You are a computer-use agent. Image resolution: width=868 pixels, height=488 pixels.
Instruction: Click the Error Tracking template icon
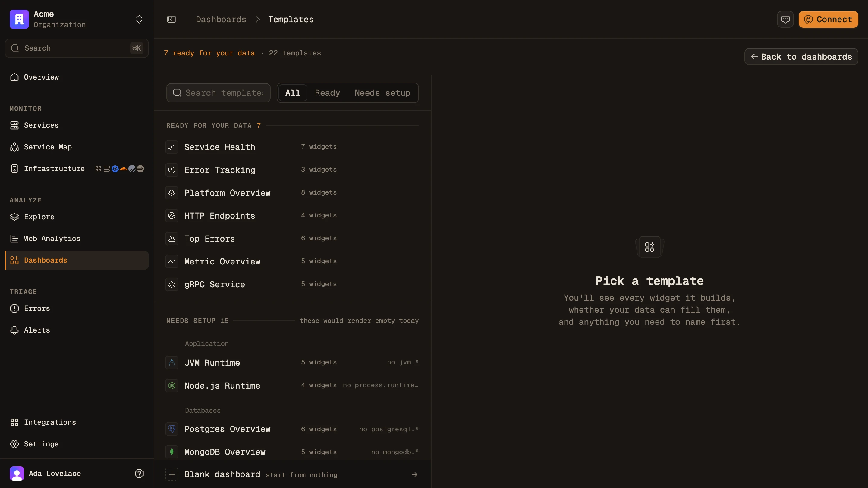pyautogui.click(x=172, y=170)
